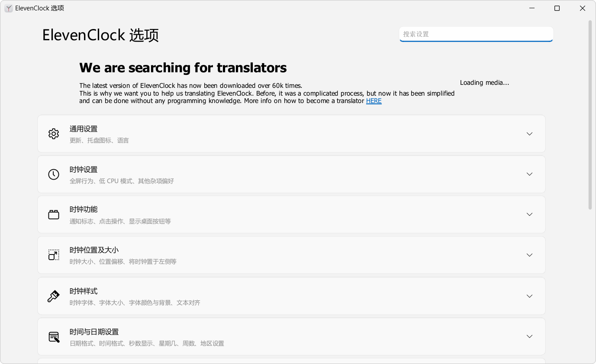Open the 时钟功能 chevron dropdown

(x=529, y=214)
